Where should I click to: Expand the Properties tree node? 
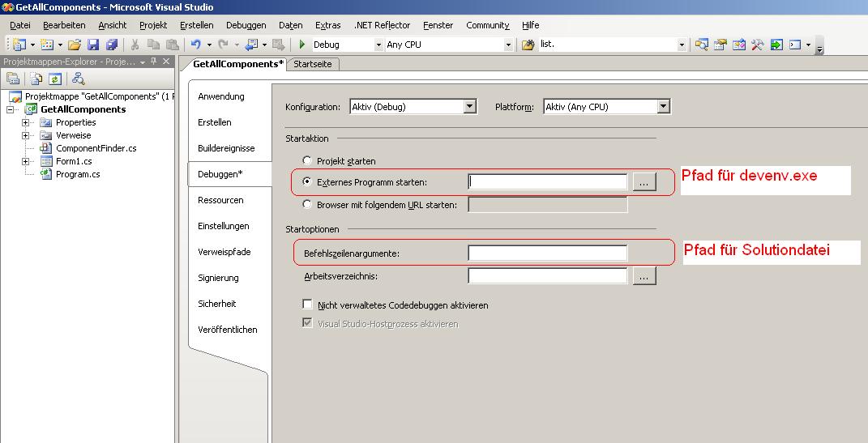(x=25, y=122)
